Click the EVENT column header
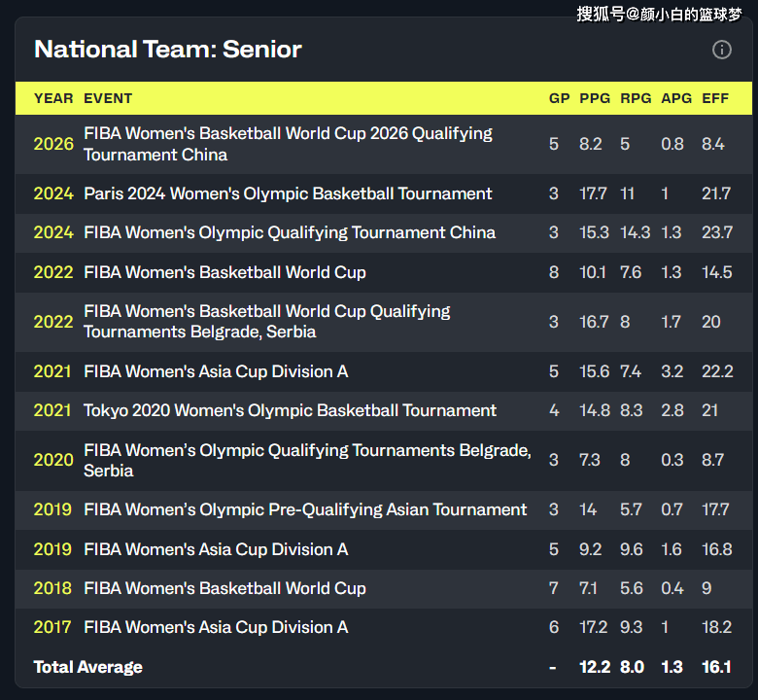Screen dimensions: 758x700 tap(108, 98)
